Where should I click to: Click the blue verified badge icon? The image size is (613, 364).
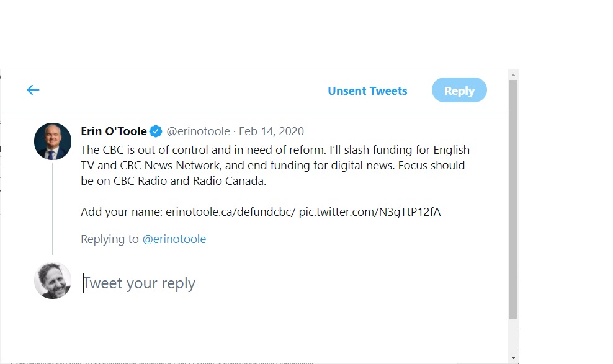click(x=156, y=131)
